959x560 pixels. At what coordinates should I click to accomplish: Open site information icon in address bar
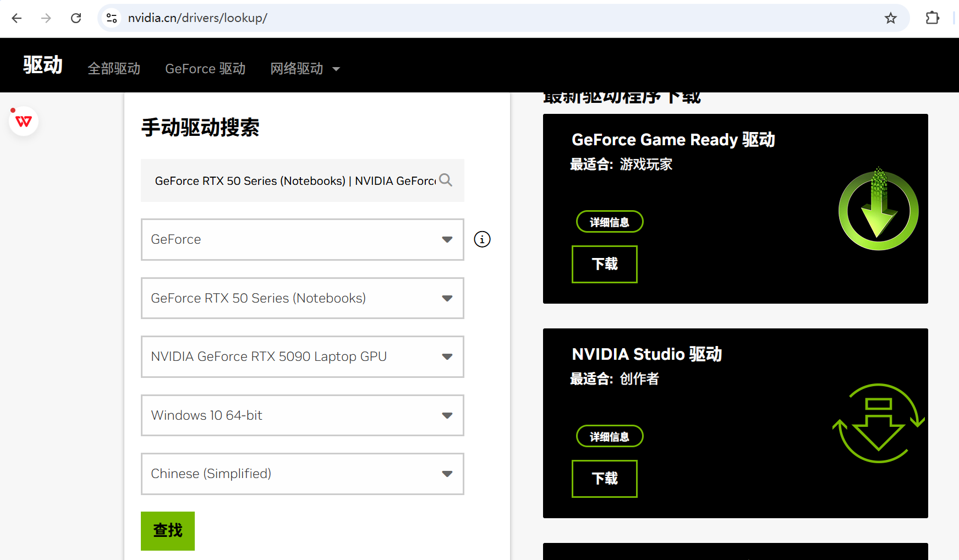coord(112,18)
